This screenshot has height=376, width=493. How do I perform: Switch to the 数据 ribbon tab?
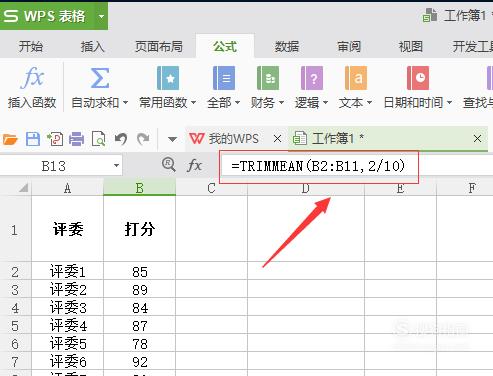(287, 46)
